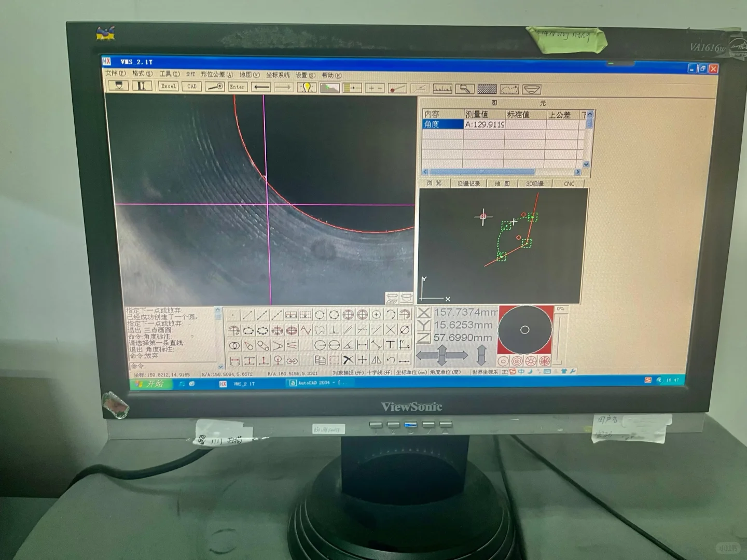
Task: Select the diameter symbol tool
Action: coord(405,329)
